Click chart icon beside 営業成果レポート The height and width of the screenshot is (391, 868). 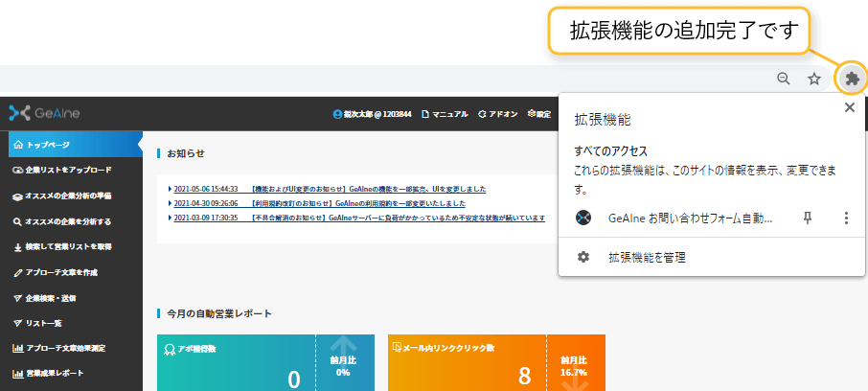pyautogui.click(x=17, y=374)
